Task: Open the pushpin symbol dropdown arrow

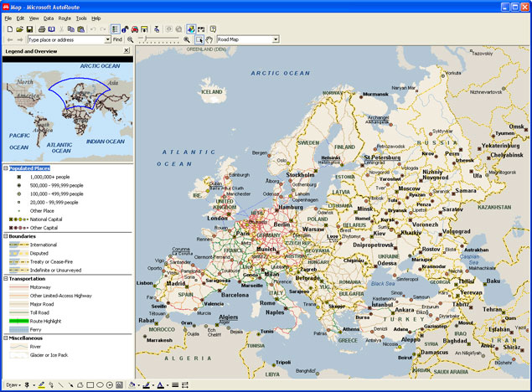Action: pos(34,385)
